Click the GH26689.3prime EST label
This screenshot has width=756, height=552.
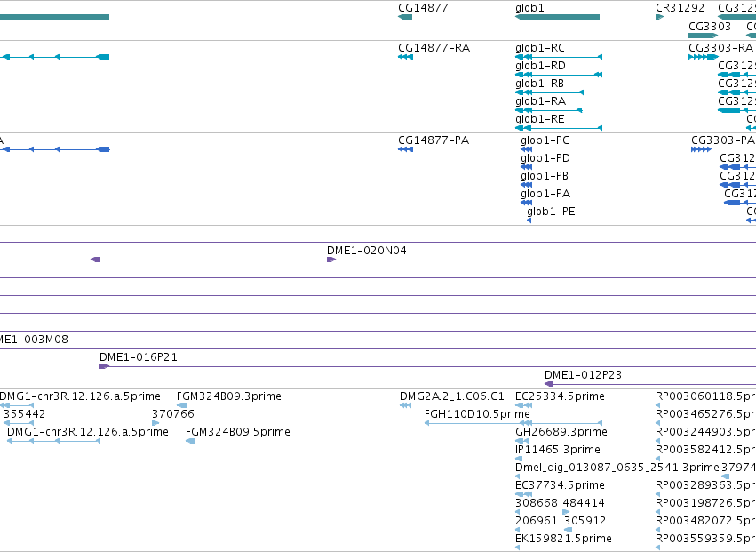coord(561,432)
